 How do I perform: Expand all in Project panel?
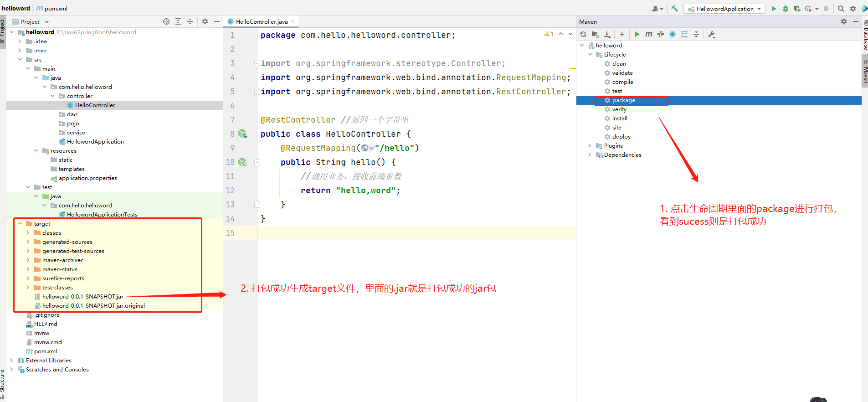tap(178, 21)
